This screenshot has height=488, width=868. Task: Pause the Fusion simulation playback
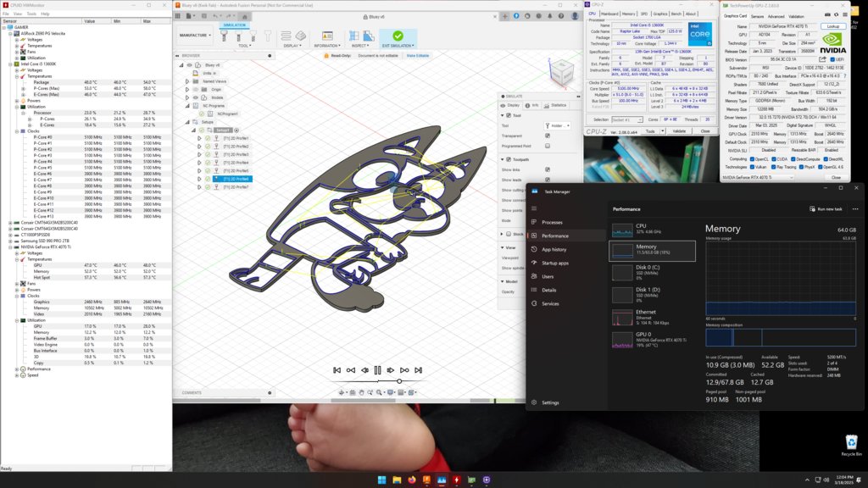[x=377, y=370]
